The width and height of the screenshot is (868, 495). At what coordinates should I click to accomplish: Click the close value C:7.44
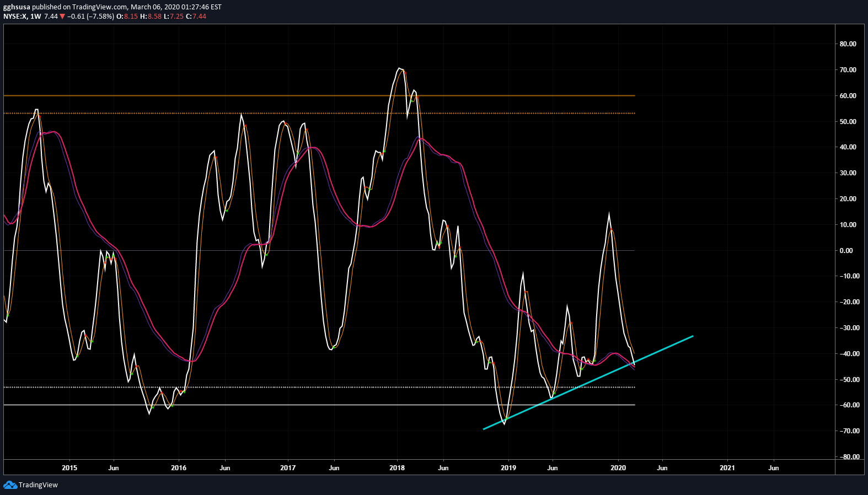[196, 17]
